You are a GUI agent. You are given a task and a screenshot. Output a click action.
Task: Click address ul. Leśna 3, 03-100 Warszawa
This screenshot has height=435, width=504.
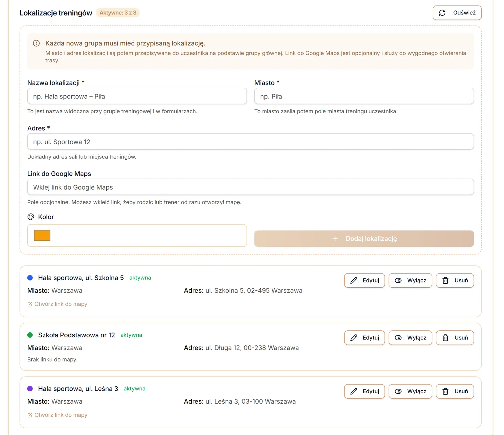pyautogui.click(x=250, y=401)
